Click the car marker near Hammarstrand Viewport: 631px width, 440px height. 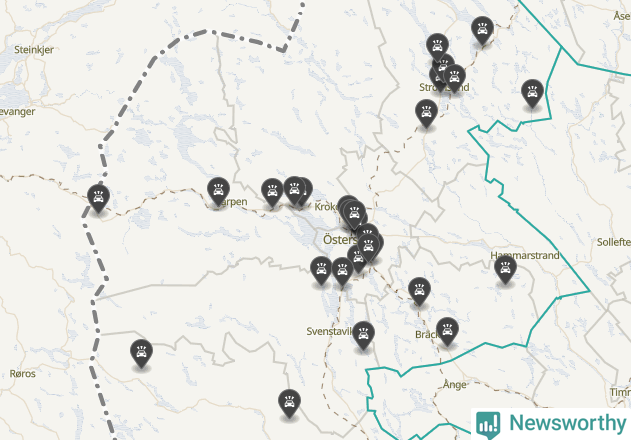tap(505, 269)
